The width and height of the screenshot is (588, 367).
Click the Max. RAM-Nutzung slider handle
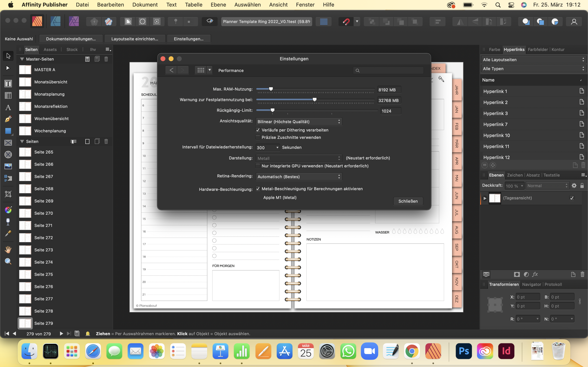tap(271, 89)
